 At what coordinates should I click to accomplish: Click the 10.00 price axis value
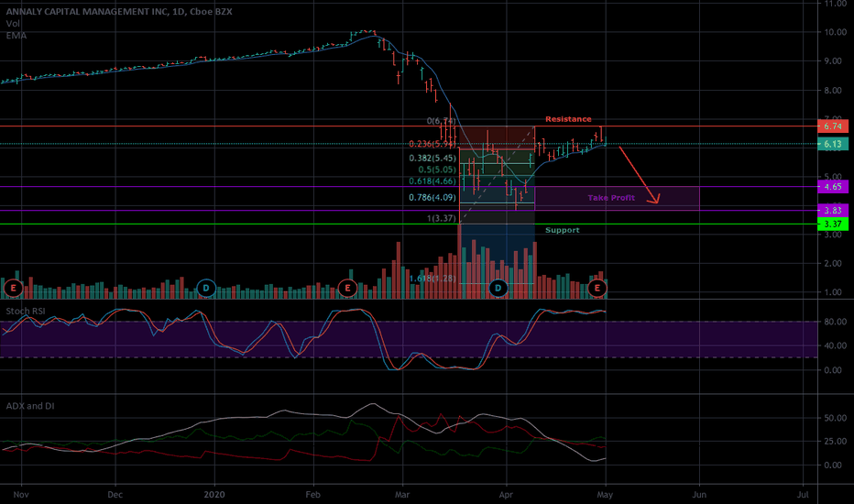835,32
